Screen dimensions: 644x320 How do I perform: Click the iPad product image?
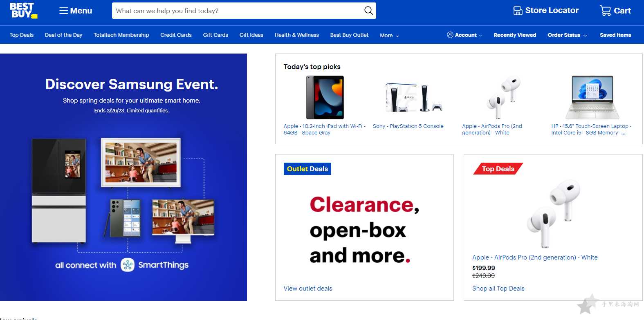pos(325,97)
